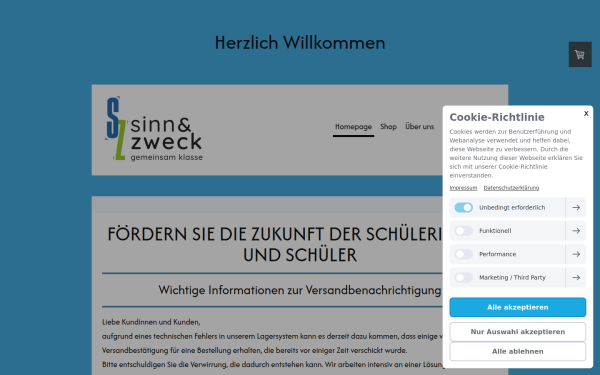Viewport: 600px width, 375px height.
Task: Click the Herzlich Willkommen heading
Action: click(300, 42)
